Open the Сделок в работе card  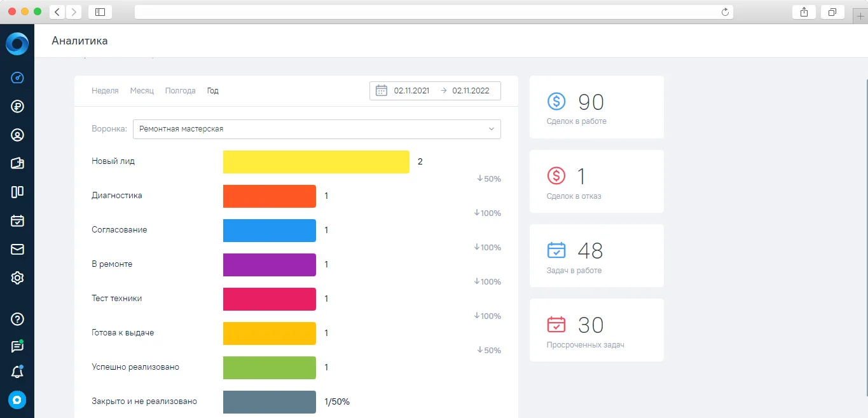pyautogui.click(x=596, y=107)
